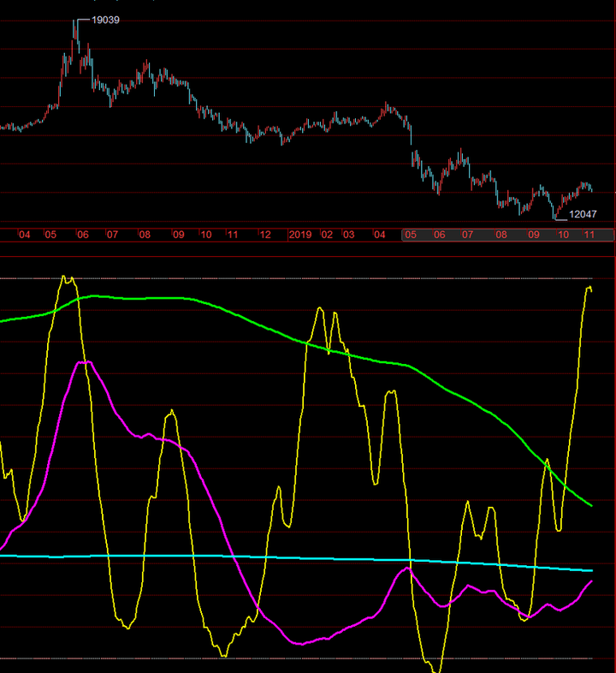Select the 03 month marker on the timeline
Viewport: 616px width, 673px height.
[x=349, y=235]
